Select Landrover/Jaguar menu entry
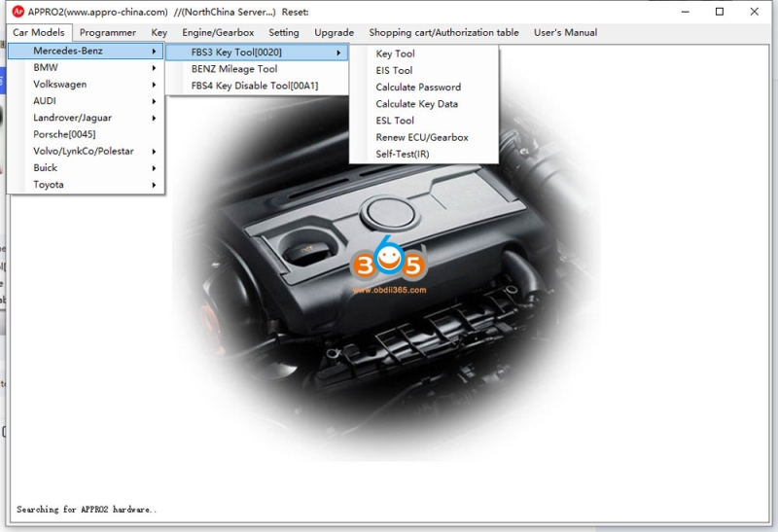The image size is (778, 532). 86,118
